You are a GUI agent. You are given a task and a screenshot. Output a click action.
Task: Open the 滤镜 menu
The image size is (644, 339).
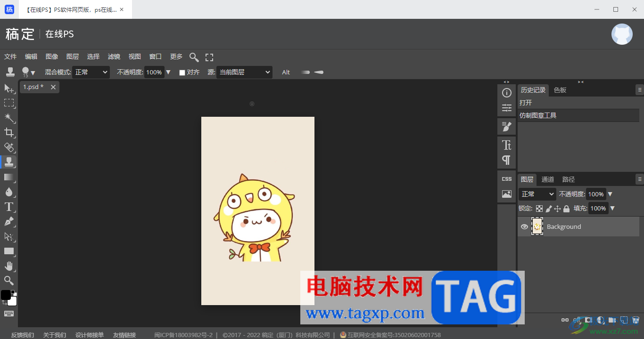[114, 56]
